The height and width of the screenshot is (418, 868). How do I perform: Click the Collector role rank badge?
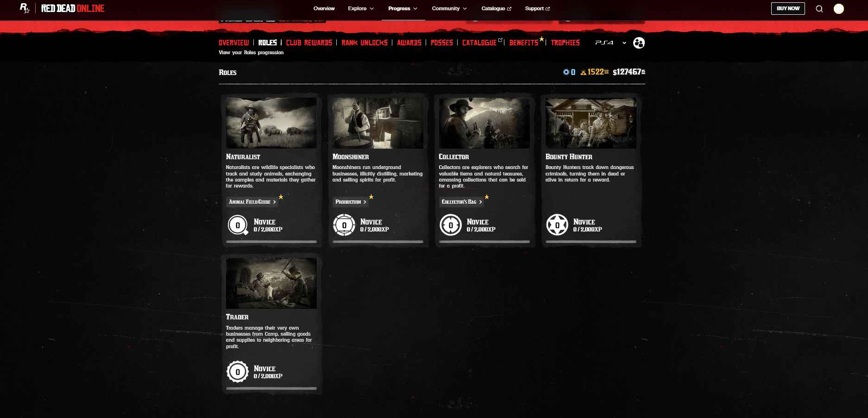point(451,225)
